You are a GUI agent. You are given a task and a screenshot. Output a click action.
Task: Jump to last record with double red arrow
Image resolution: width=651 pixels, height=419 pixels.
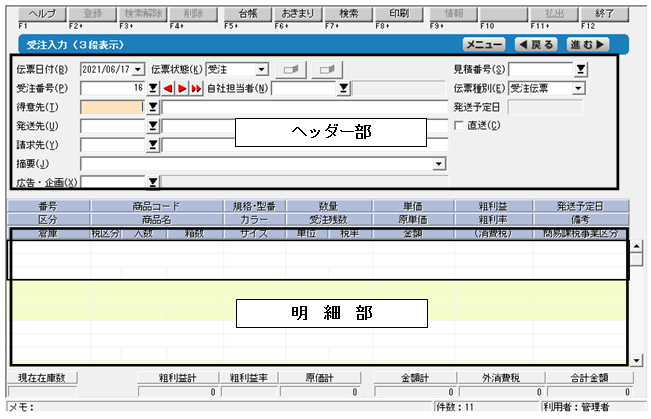click(196, 88)
